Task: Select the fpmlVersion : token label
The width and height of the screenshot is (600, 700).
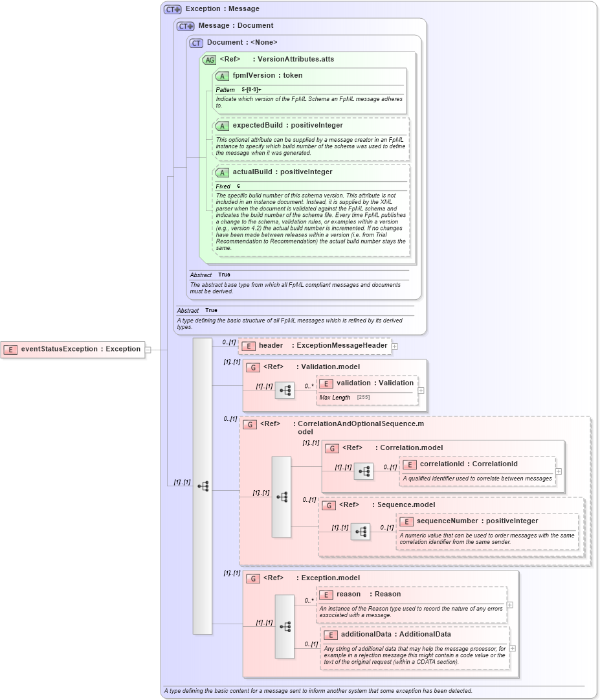Action: point(268,76)
